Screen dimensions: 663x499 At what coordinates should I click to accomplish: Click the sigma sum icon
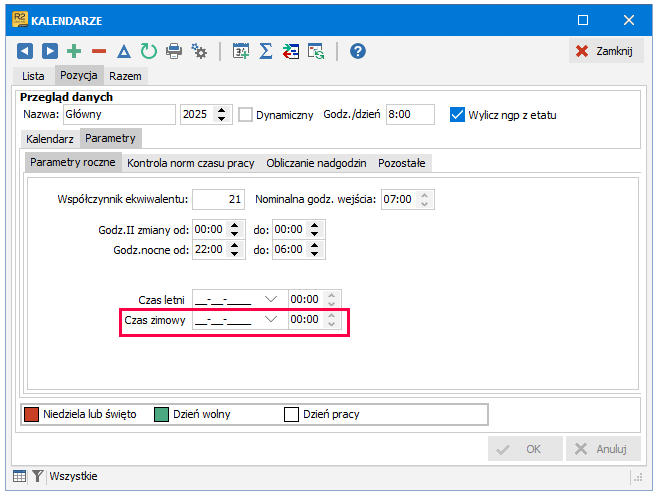click(x=266, y=51)
